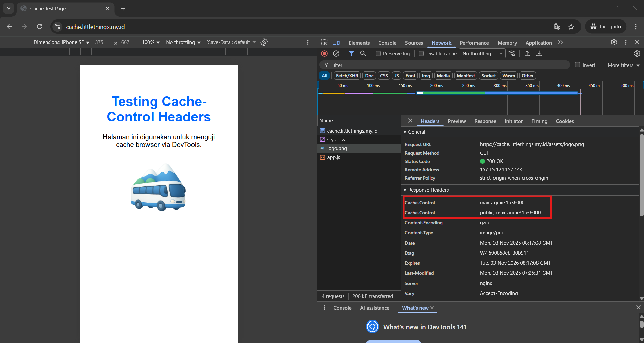Open DevTools settings gear icon
The image size is (644, 343).
[x=614, y=42]
